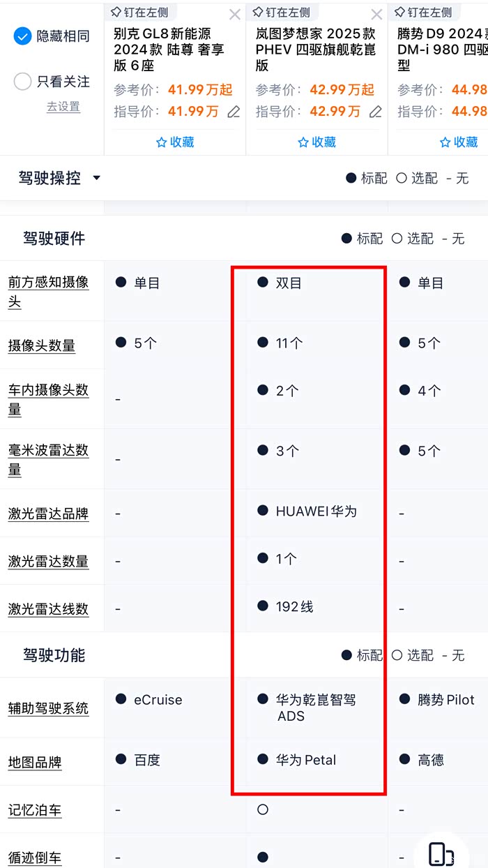This screenshot has width=488, height=868.
Task: Open the 激光雷达品牌 term explanation
Action: point(48,514)
